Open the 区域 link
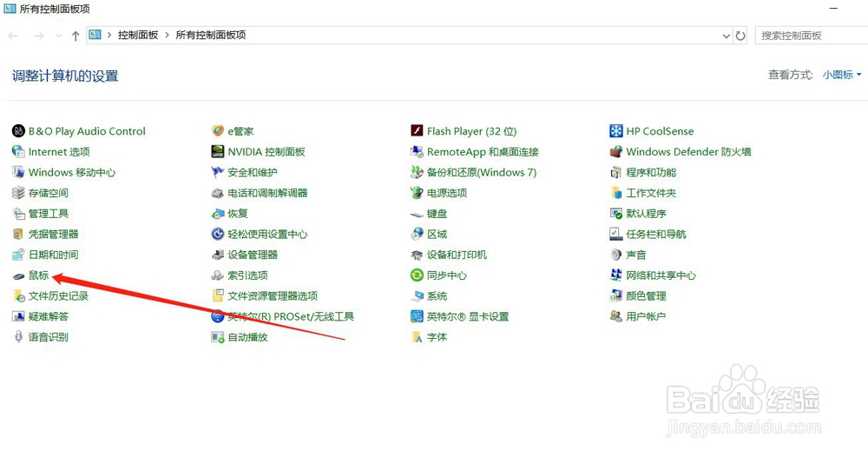The image size is (868, 457). [437, 234]
